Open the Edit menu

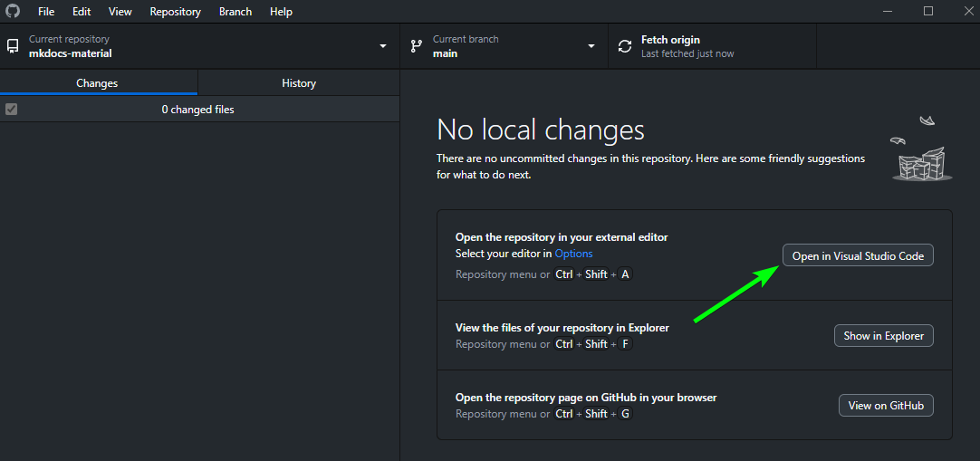pyautogui.click(x=82, y=12)
